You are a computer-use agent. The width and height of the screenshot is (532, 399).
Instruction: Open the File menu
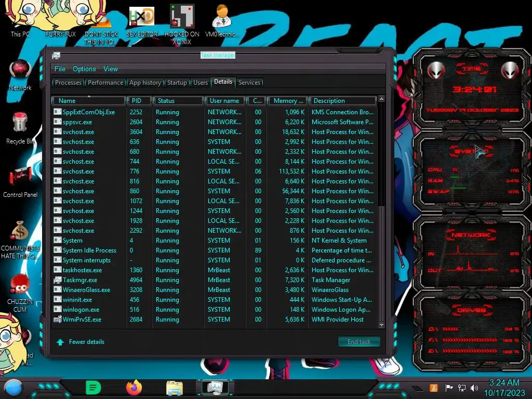(x=60, y=69)
